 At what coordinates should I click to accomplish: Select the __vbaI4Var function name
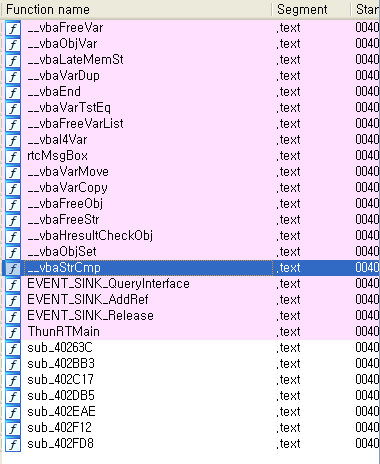tap(57, 140)
